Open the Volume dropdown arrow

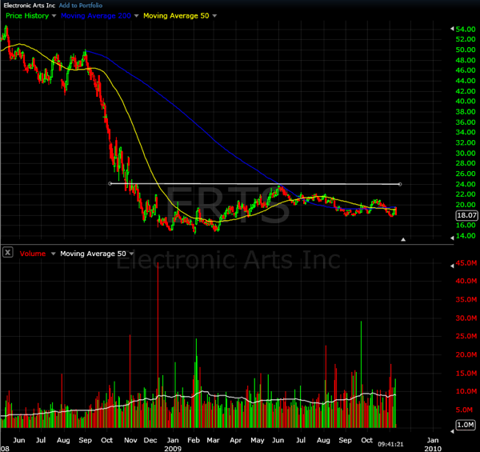53,254
